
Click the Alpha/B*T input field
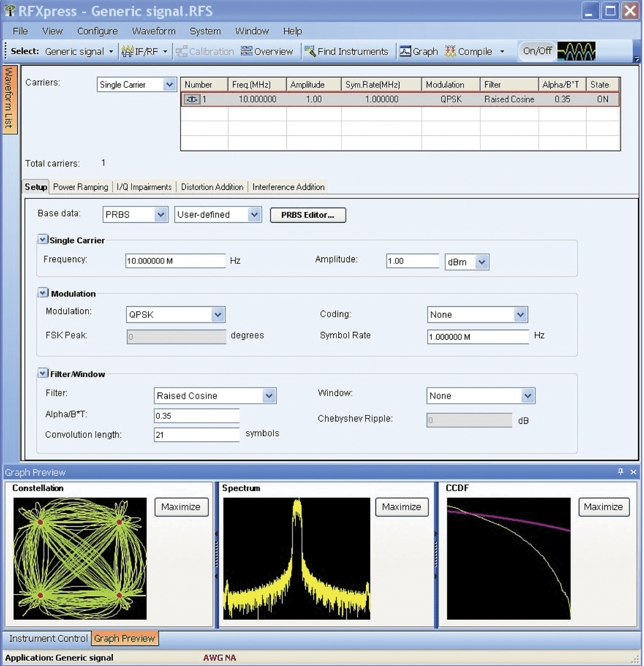click(196, 415)
